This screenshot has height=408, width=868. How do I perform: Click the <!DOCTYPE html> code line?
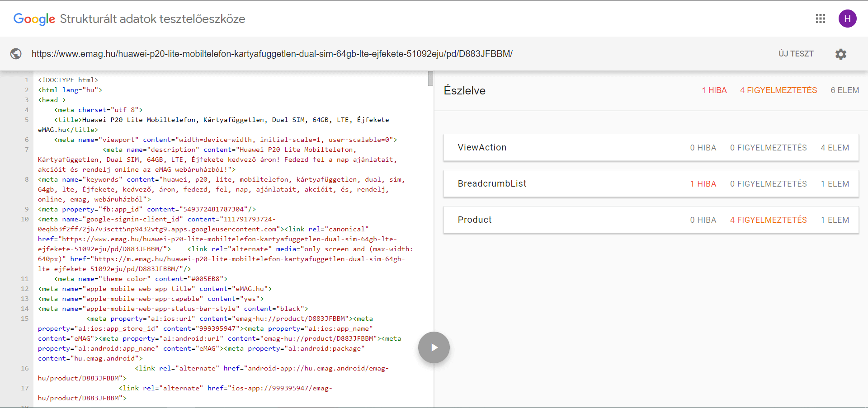(68, 80)
